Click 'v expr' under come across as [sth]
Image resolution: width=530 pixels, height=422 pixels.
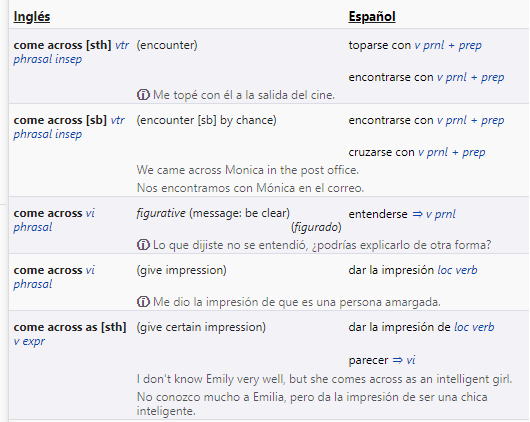[29, 341]
